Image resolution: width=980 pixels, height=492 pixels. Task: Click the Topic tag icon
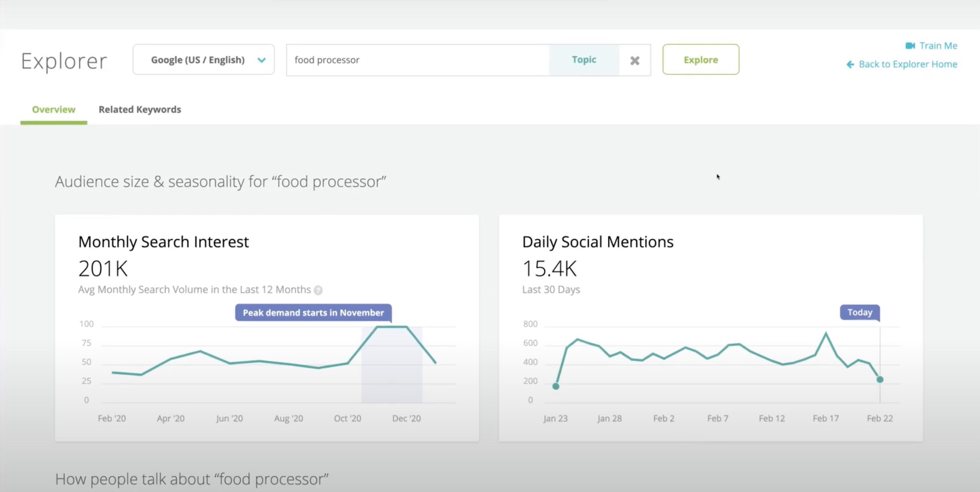tap(583, 60)
